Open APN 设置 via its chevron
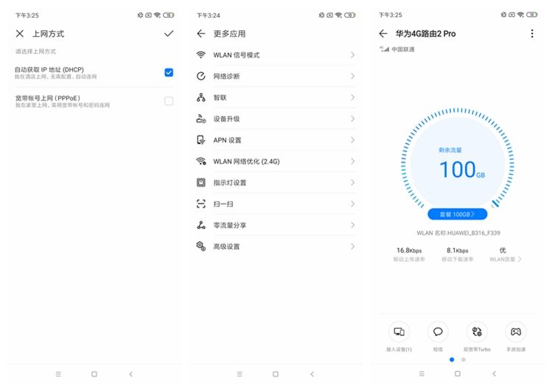The width and height of the screenshot is (552, 392). pos(352,140)
